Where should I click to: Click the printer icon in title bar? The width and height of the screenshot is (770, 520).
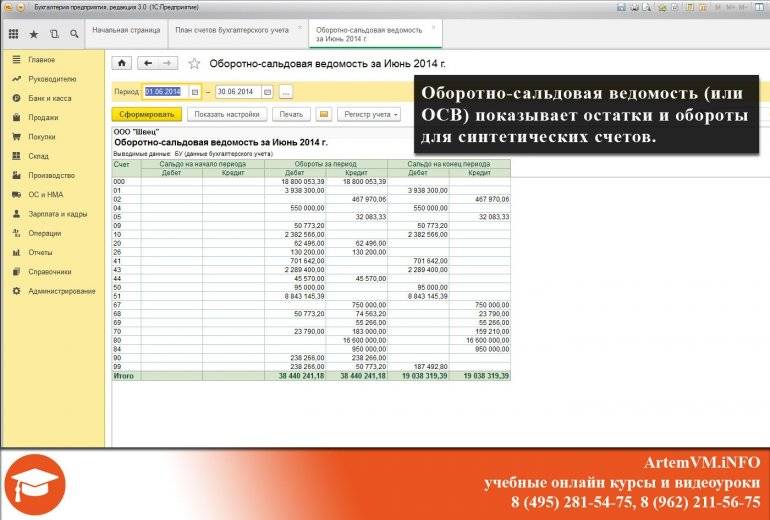tap(634, 7)
